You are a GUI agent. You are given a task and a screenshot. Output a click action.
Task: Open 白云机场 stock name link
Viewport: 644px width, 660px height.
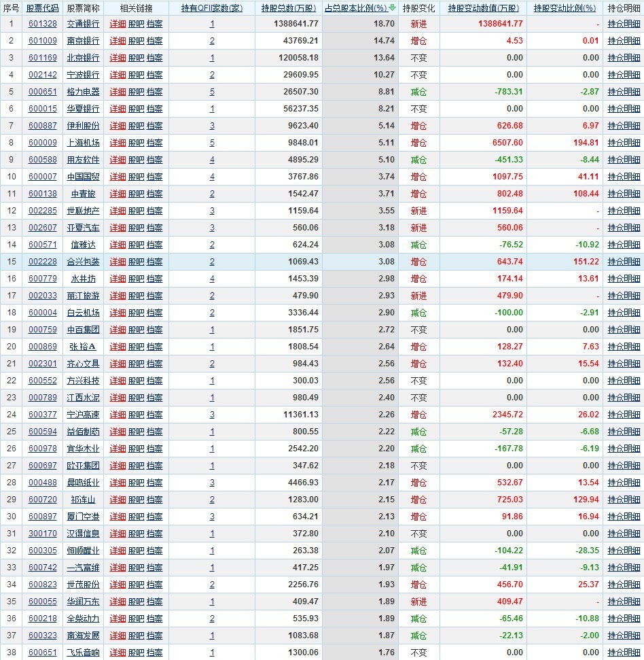point(84,312)
